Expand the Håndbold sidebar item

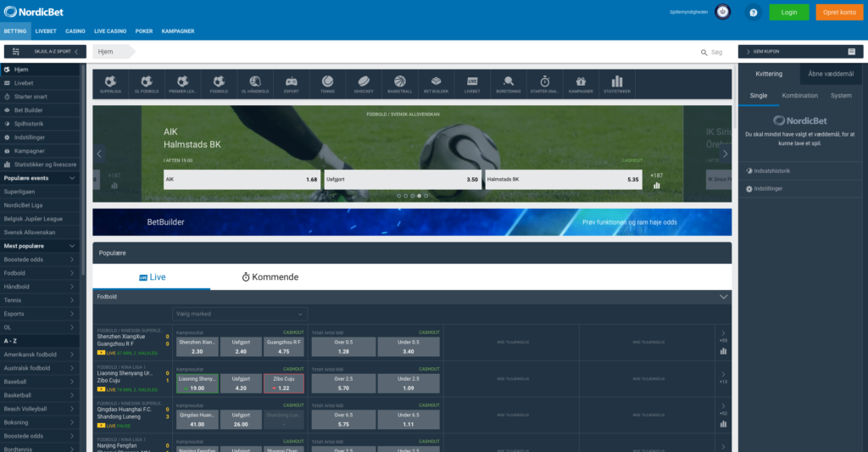click(x=40, y=287)
